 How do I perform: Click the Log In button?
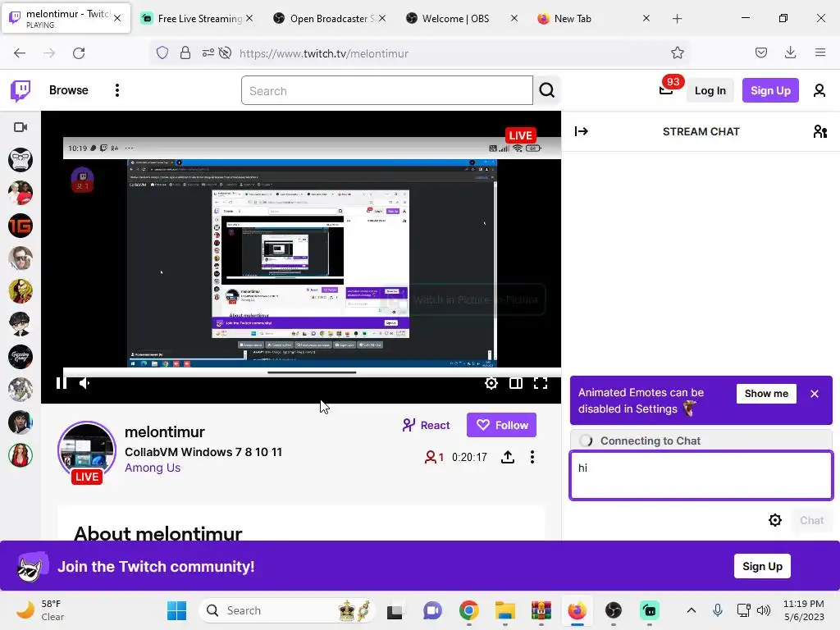click(x=710, y=90)
